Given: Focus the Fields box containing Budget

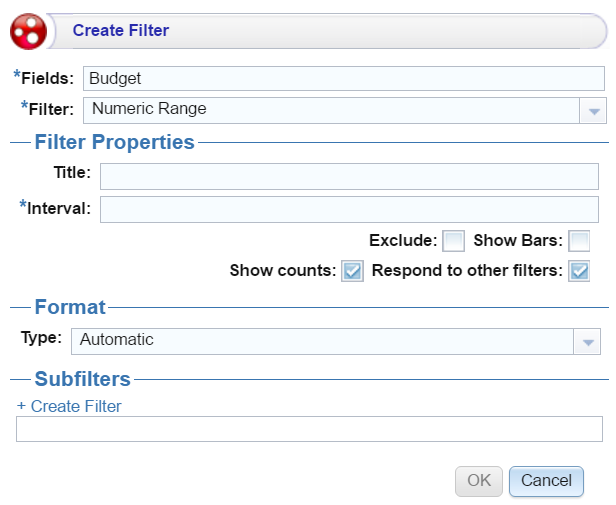Looking at the screenshot, I should [x=344, y=79].
